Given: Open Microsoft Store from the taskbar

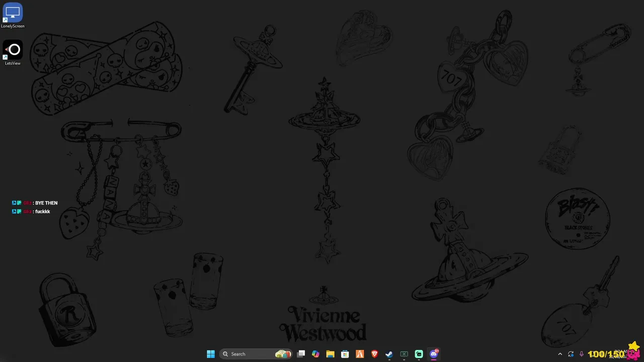Looking at the screenshot, I should click(x=345, y=354).
